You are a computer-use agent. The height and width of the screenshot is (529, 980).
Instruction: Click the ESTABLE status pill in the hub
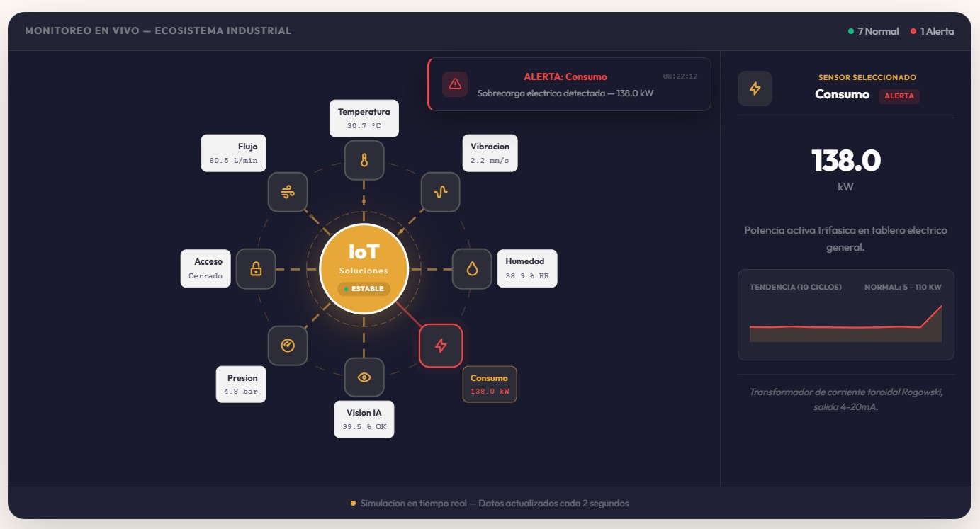[x=364, y=289]
